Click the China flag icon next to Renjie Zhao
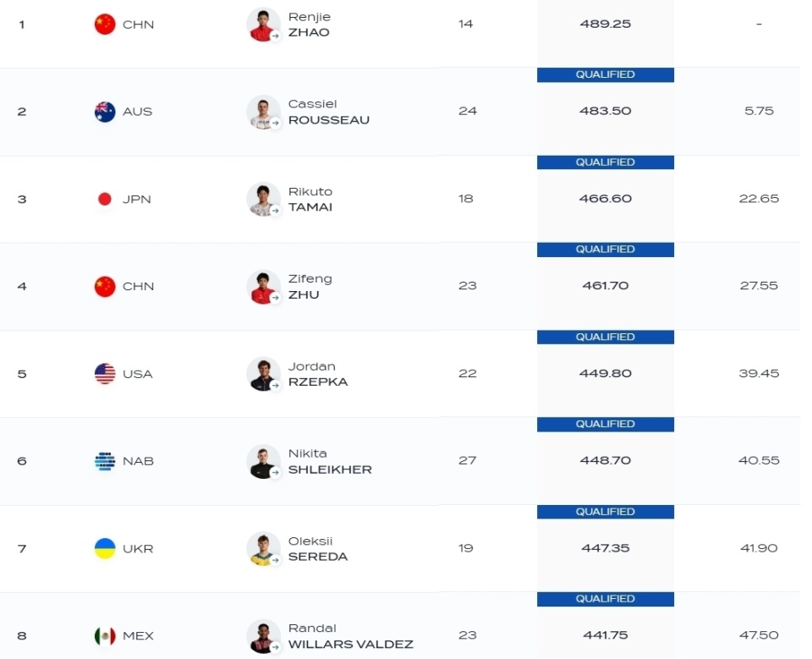Screen dimensions: 812x659 105,25
